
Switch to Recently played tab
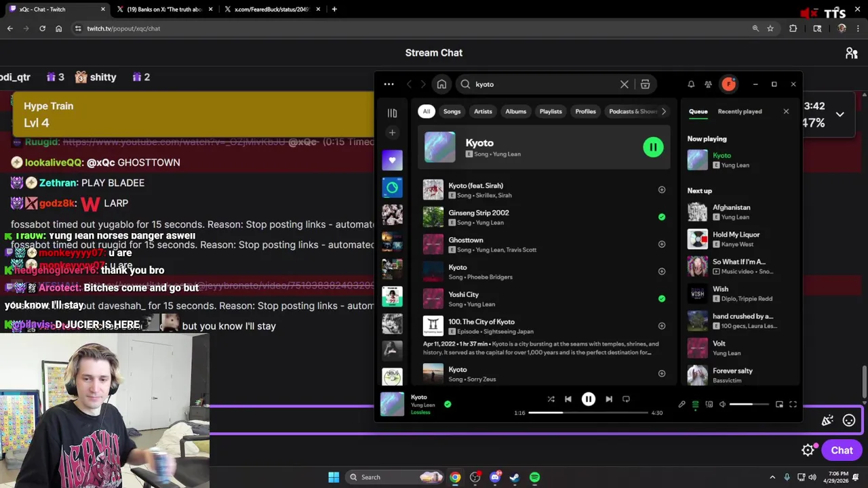click(740, 111)
